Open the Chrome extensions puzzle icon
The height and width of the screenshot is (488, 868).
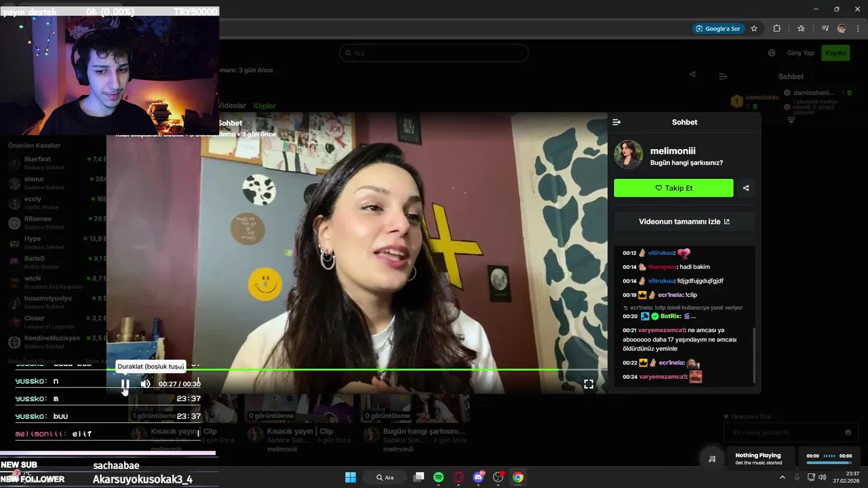[777, 28]
